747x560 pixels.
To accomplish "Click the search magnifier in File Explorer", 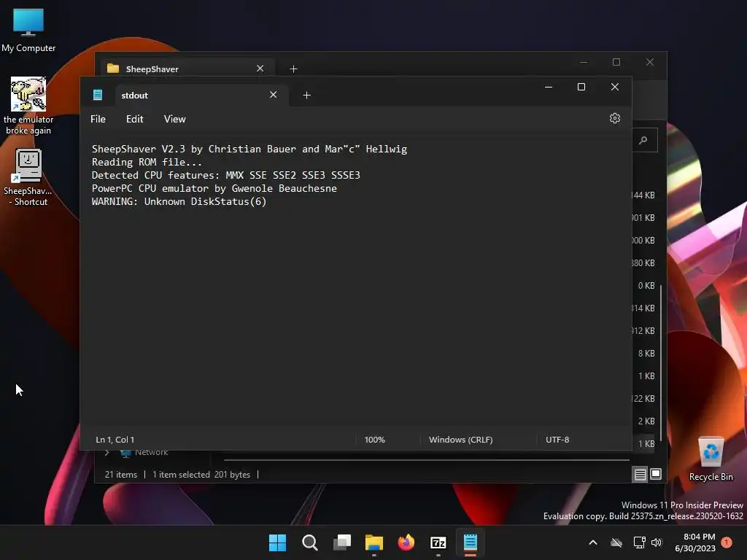I will [643, 140].
